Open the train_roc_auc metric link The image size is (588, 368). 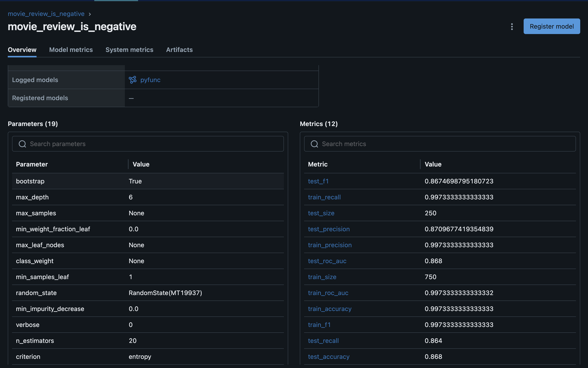pyautogui.click(x=328, y=293)
